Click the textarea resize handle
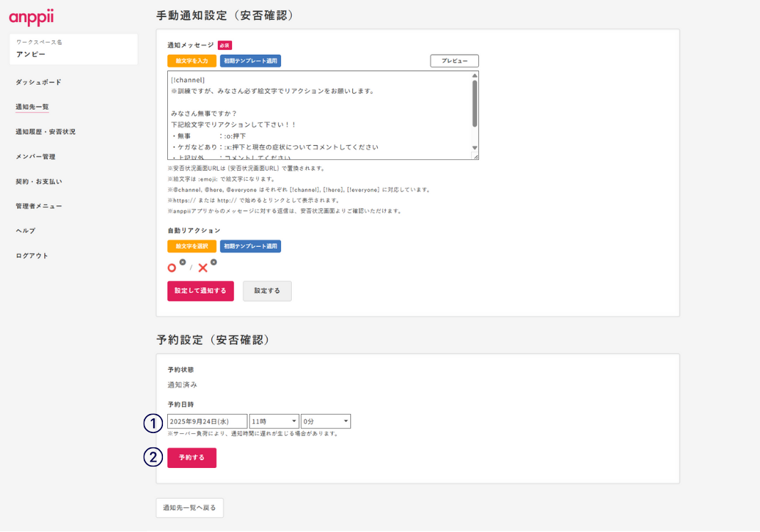The image size is (760, 532). point(475,156)
